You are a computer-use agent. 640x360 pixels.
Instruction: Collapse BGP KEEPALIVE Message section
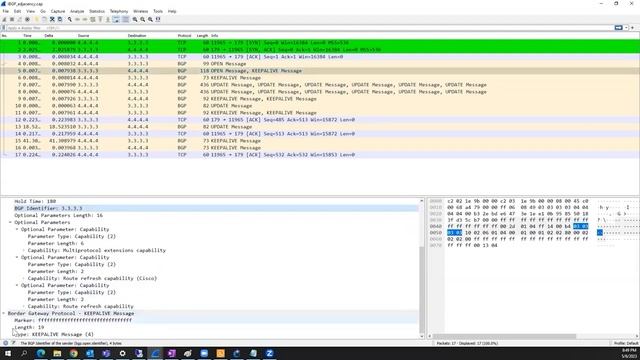(4, 313)
